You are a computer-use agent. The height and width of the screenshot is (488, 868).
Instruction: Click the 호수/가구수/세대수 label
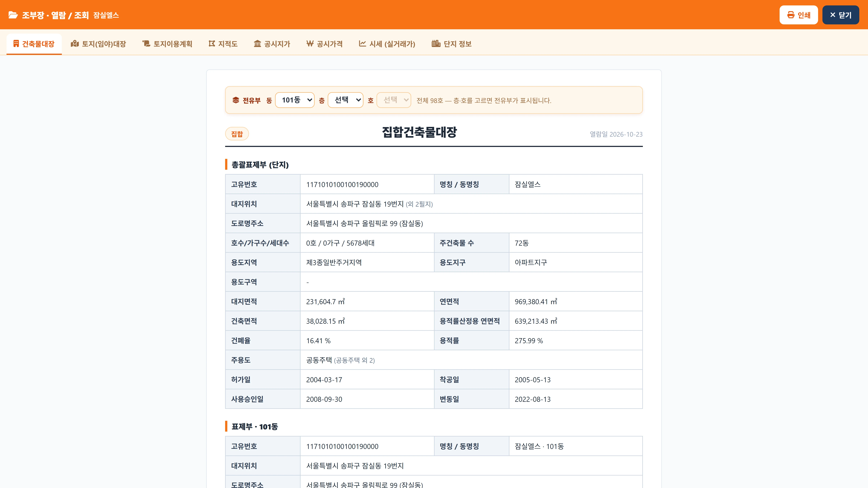(260, 243)
